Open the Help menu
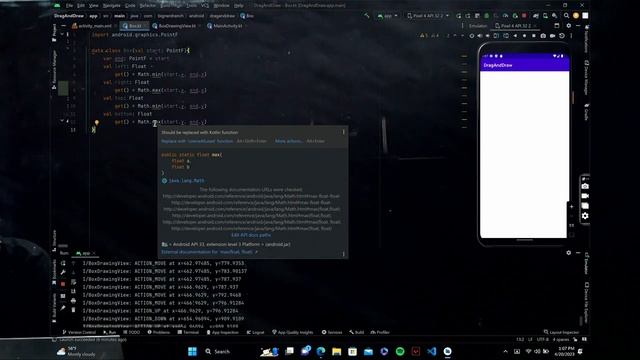 pos(239,6)
